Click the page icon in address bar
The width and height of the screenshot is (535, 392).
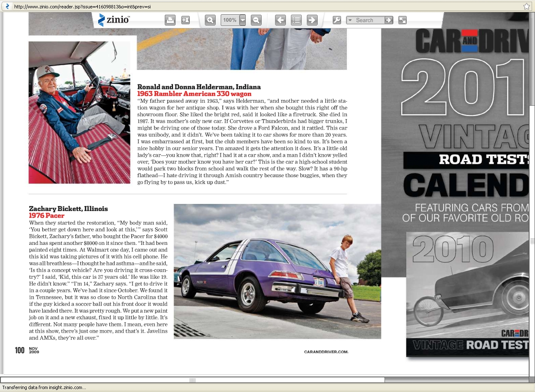coord(7,6)
